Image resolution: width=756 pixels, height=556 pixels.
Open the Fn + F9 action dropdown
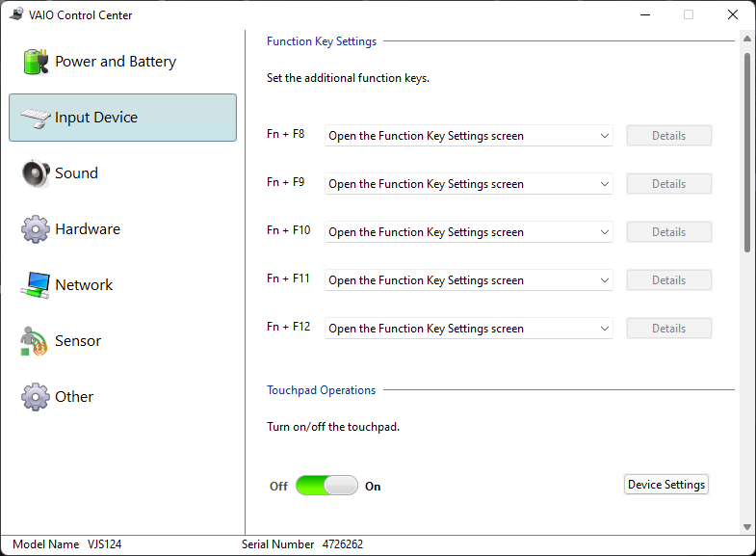[468, 184]
